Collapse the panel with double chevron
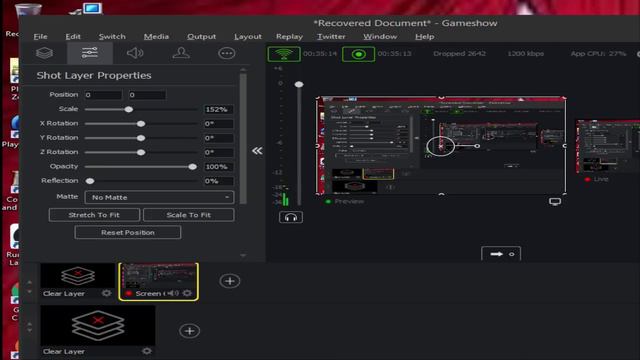This screenshot has width=640, height=360. pos(257,151)
